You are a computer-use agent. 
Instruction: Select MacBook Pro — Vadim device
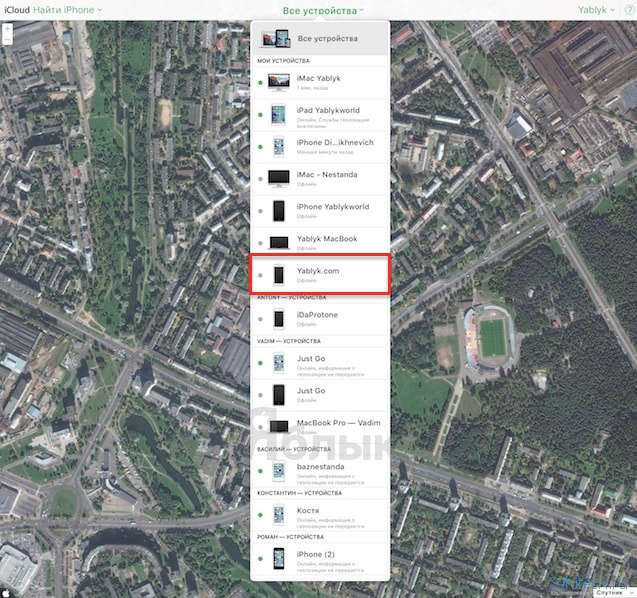[x=320, y=427]
